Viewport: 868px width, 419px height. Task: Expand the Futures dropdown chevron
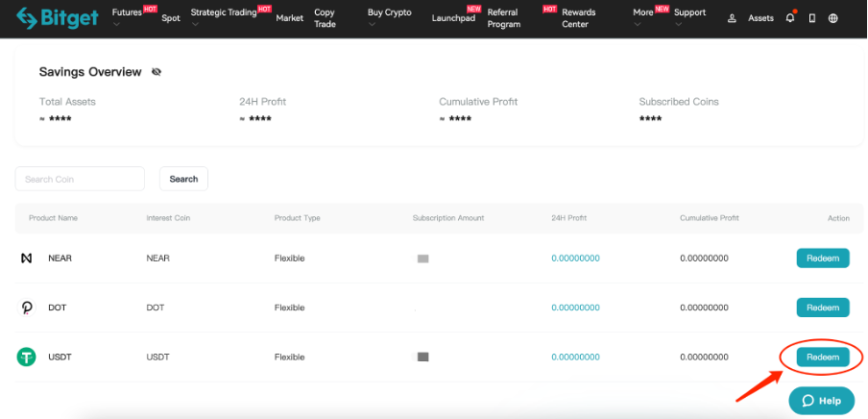tap(116, 24)
